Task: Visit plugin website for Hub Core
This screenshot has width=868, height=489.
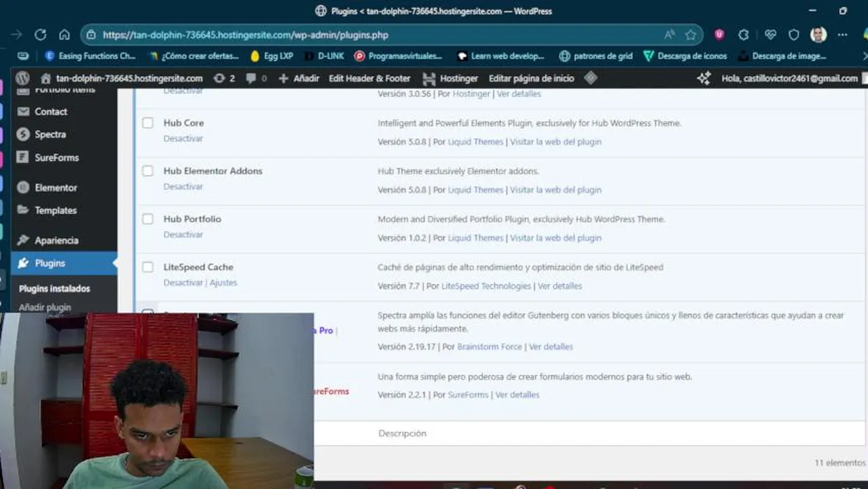Action: (556, 142)
